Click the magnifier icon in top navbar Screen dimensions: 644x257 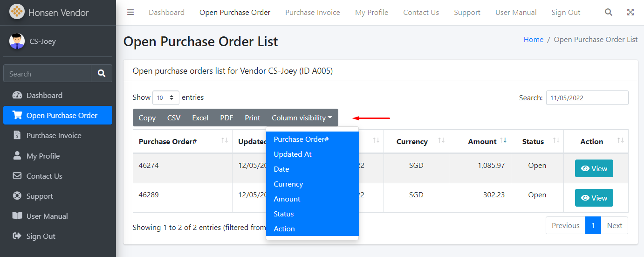(x=608, y=13)
